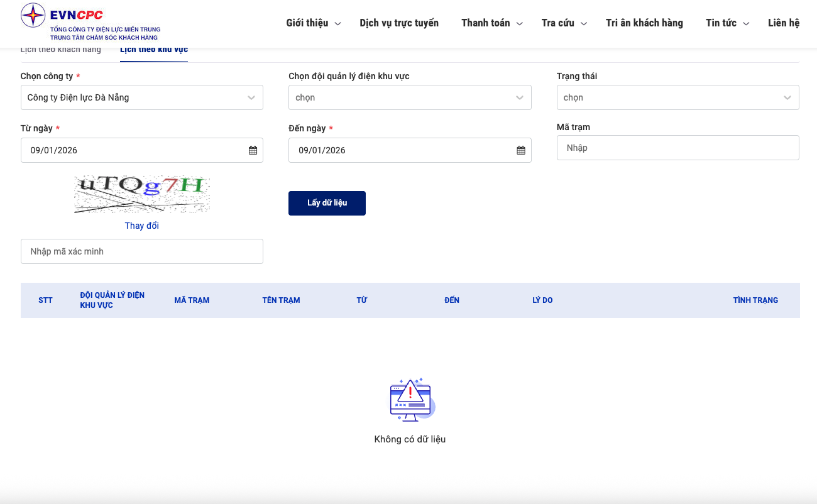Open the Đến ngày calendar icon
817x504 pixels.
pyautogui.click(x=521, y=150)
